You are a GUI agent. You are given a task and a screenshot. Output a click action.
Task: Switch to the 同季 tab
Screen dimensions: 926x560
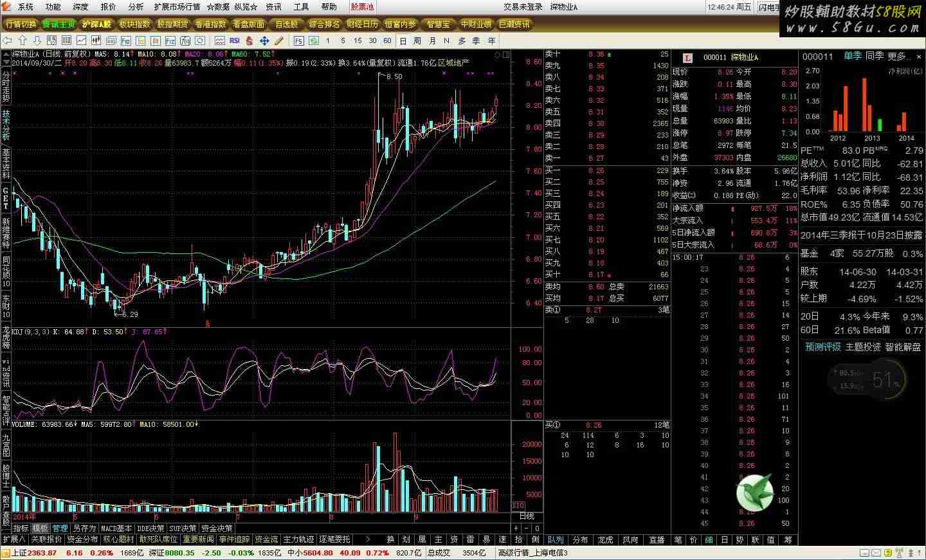874,56
